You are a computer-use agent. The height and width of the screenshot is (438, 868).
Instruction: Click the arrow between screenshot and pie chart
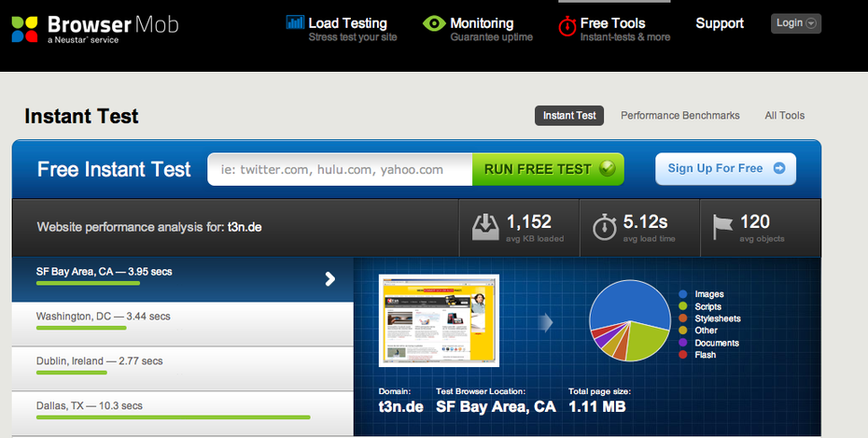pyautogui.click(x=546, y=321)
